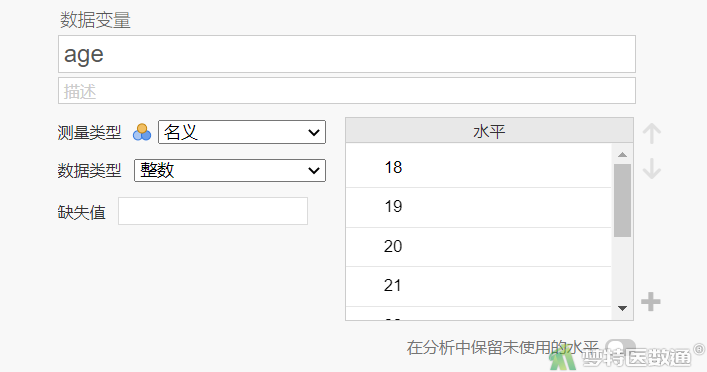This screenshot has height=372, width=707.
Task: Open the 数据类型 dropdown showing 整数
Action: 230,170
